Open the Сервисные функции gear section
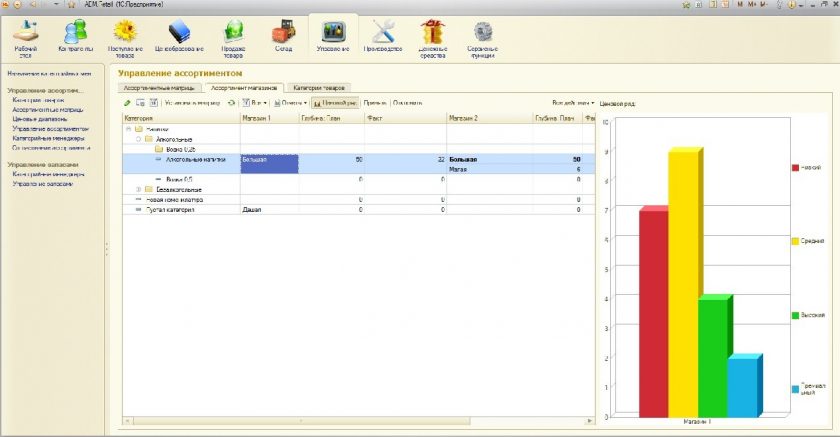Screen dimensions: 840x437 tap(483, 37)
